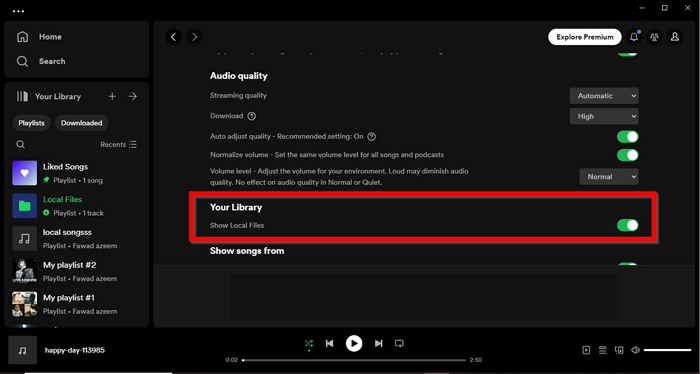Open Now Playing view
Viewport: 700px width, 374px height.
586,350
